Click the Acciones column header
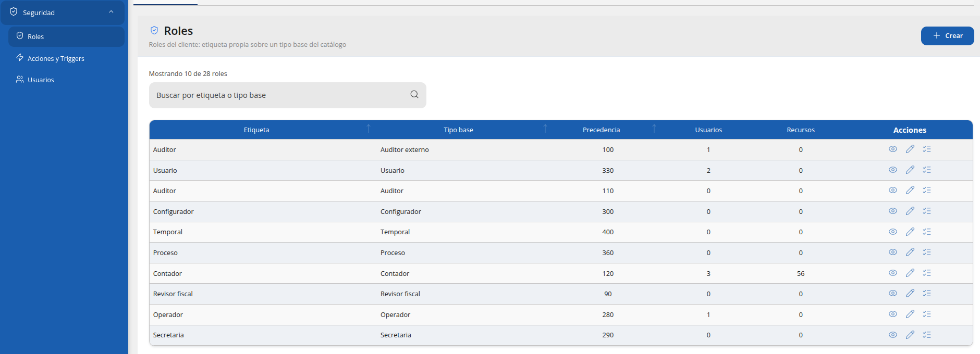 click(910, 130)
